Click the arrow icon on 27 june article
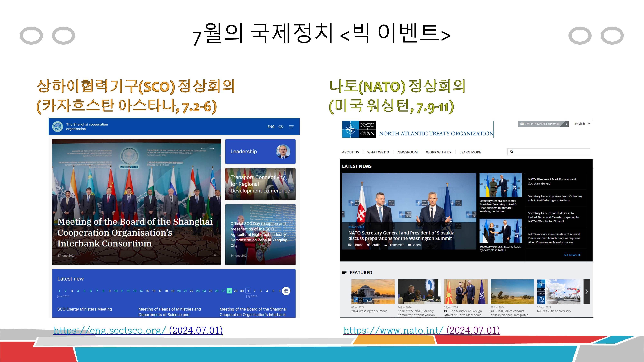The width and height of the screenshot is (644, 362). click(x=215, y=255)
